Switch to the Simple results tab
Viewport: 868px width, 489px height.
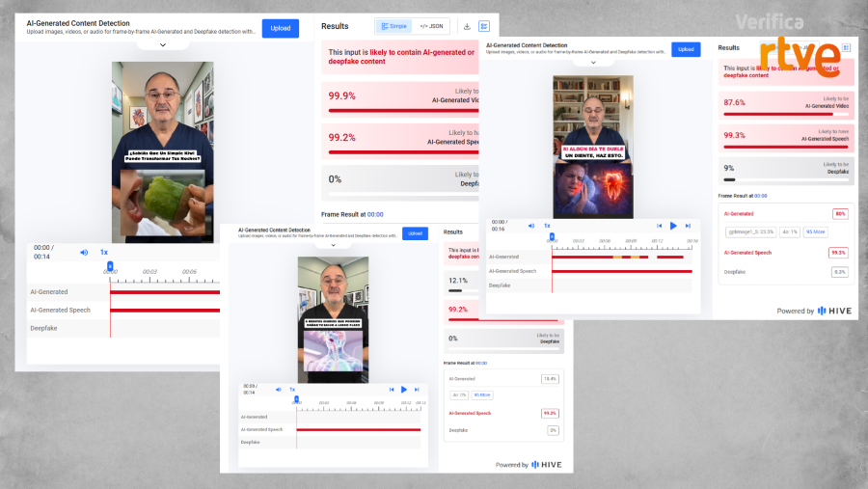pyautogui.click(x=393, y=26)
